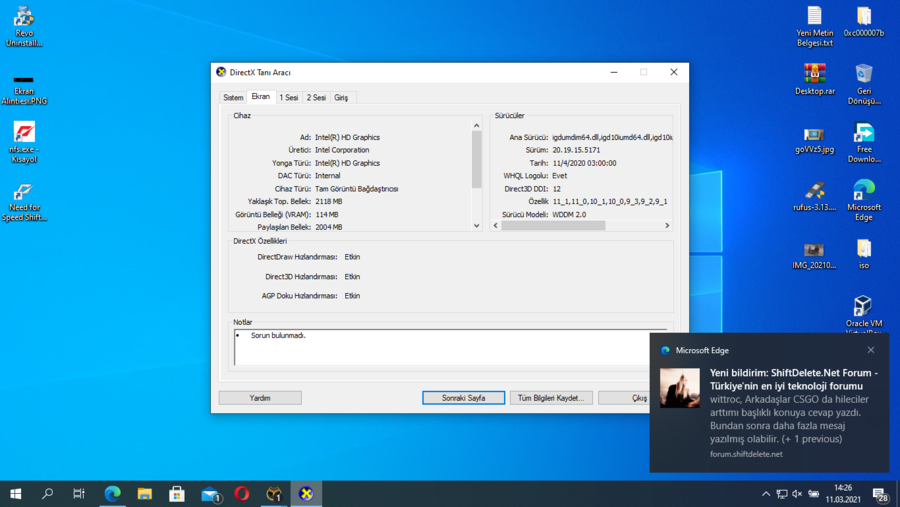
Task: Click network tray icon
Action: click(782, 494)
